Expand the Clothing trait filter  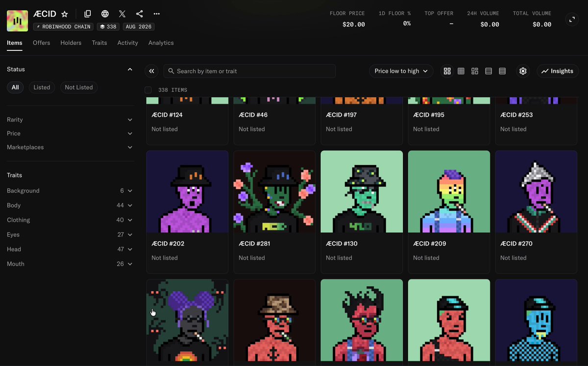pos(70,220)
